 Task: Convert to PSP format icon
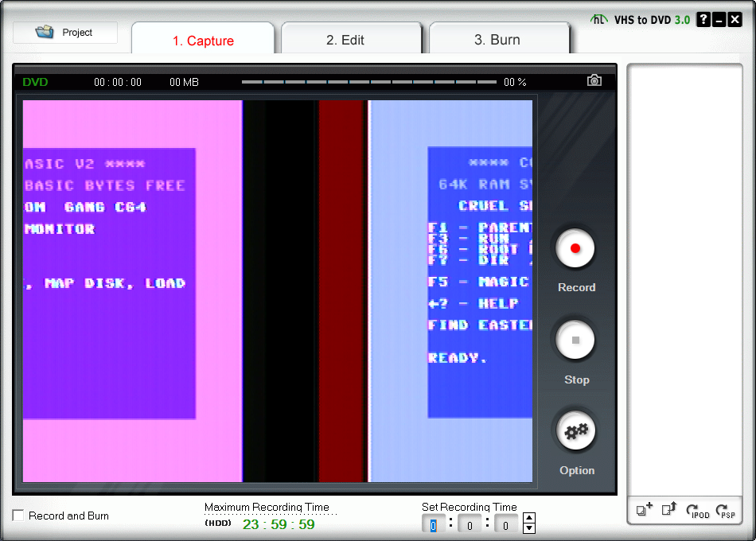point(725,511)
